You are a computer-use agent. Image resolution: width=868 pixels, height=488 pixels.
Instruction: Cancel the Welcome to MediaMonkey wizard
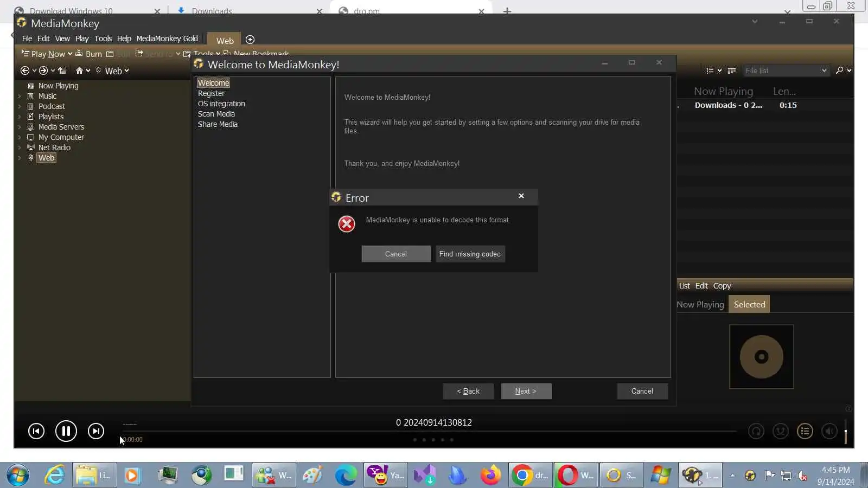tap(642, 391)
